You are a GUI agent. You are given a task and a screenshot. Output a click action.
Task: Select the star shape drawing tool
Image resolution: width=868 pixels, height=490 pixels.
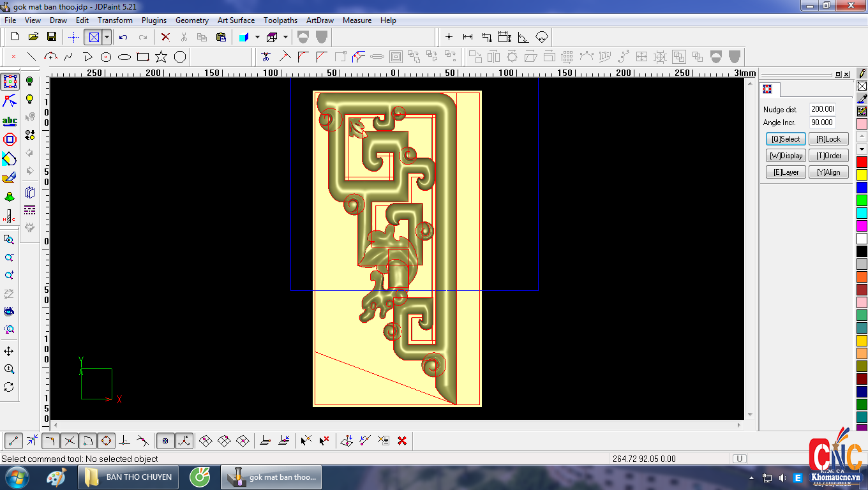tap(161, 57)
